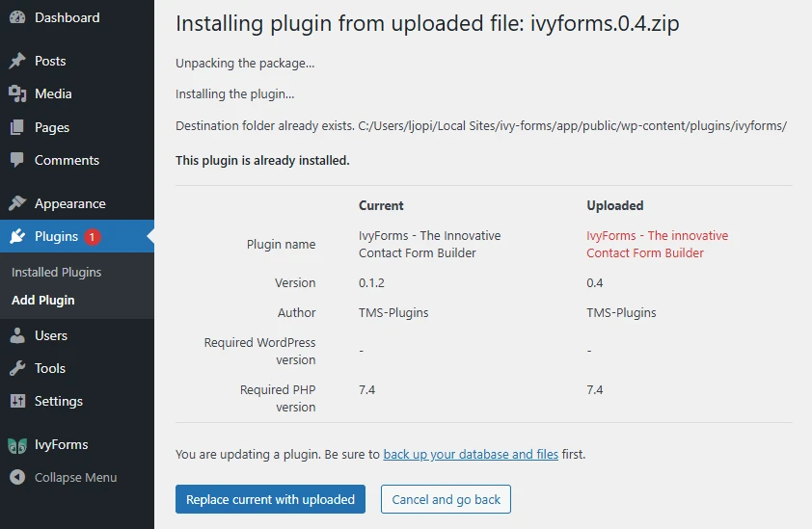The image size is (812, 529).
Task: Click the Collapse Menu arrow icon
Action: tap(17, 477)
